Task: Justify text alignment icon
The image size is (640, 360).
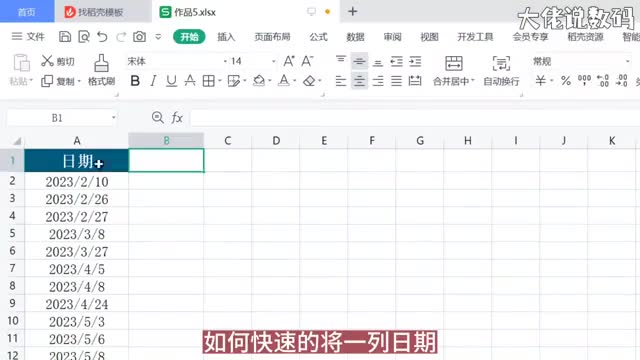Action: pos(396,81)
